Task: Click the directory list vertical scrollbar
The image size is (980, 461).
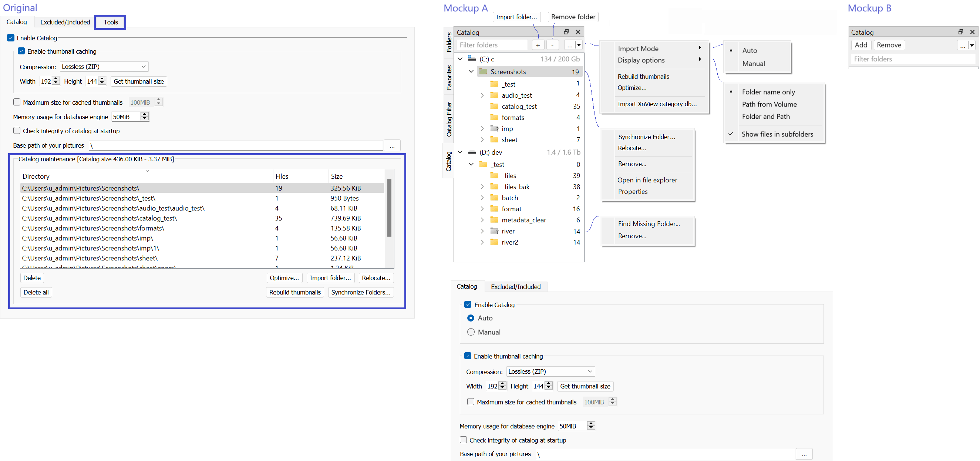Action: click(x=389, y=208)
